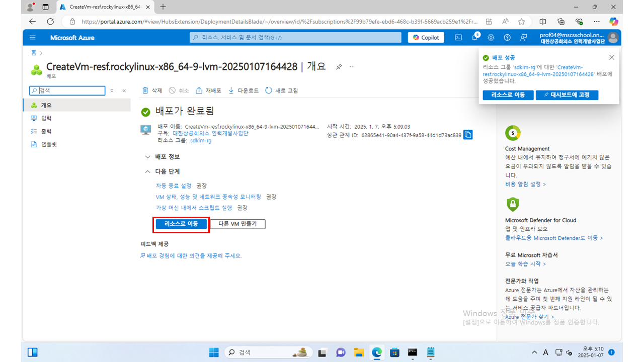Screen dimensions: 644x362
Task: Click the 리소스로 이동 button under next steps
Action: click(x=181, y=224)
